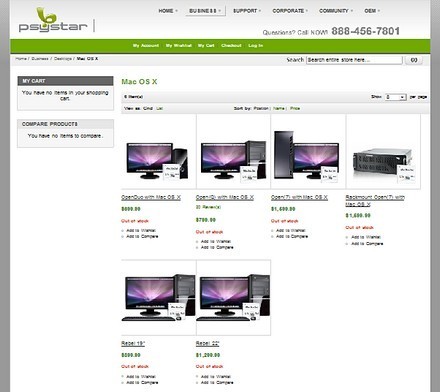Click the Log In link
The image size is (440, 392).
[x=256, y=45]
